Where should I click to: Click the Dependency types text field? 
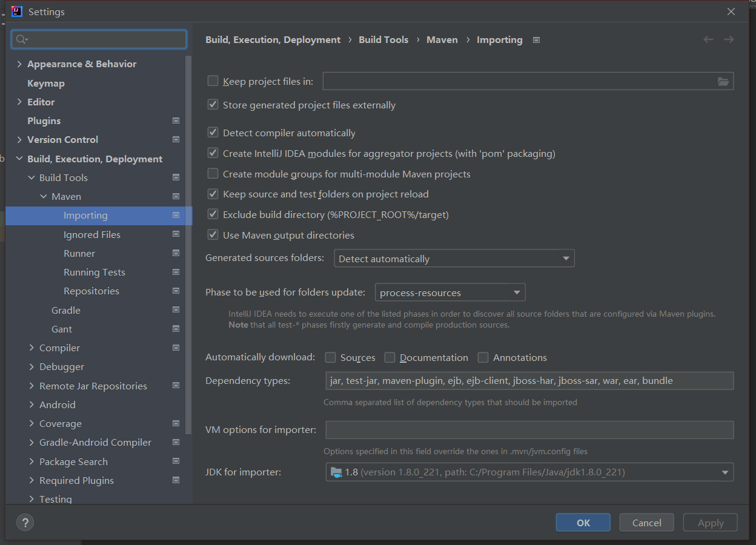point(529,381)
